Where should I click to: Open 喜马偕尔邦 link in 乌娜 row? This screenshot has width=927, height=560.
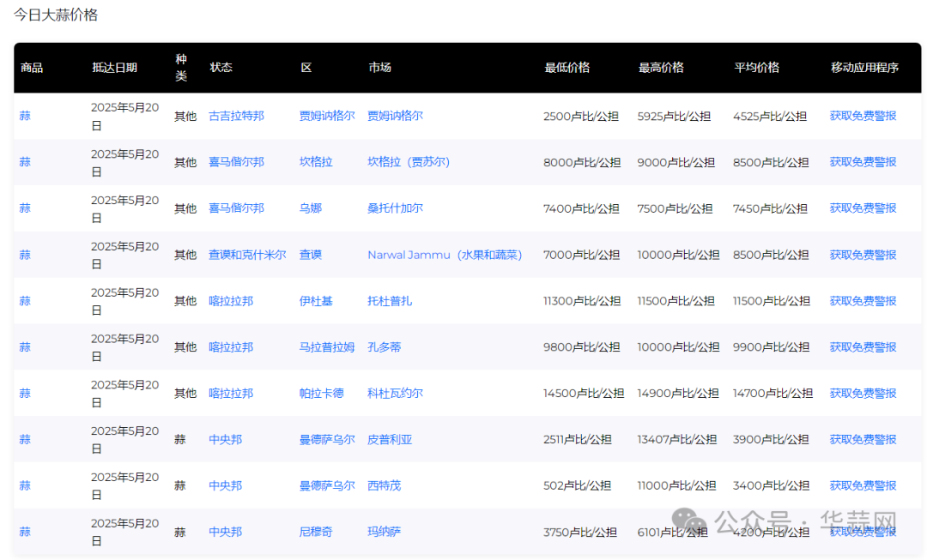click(236, 208)
